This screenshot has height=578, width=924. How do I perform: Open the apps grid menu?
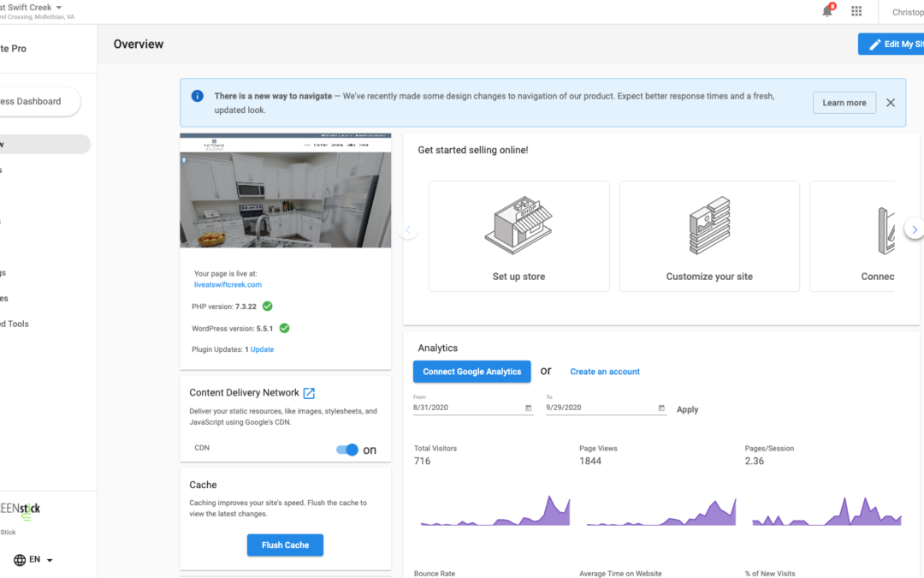click(856, 11)
